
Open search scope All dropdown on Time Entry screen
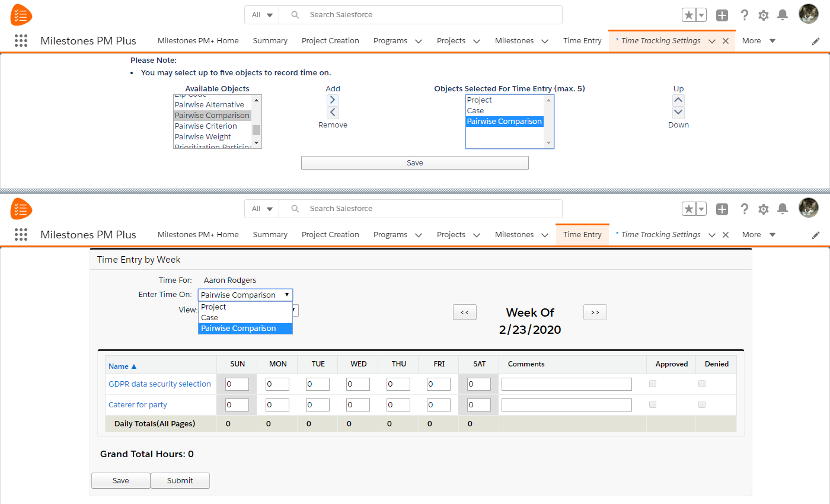pos(261,209)
